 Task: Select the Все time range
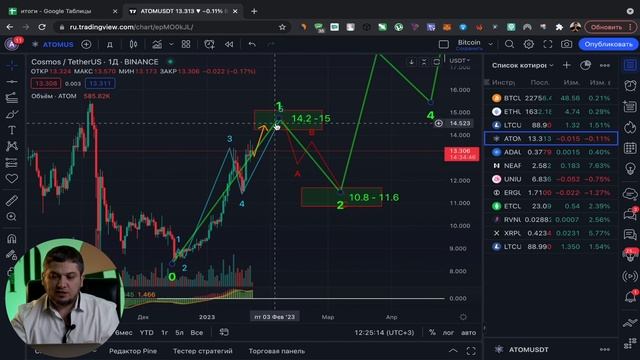point(196,333)
